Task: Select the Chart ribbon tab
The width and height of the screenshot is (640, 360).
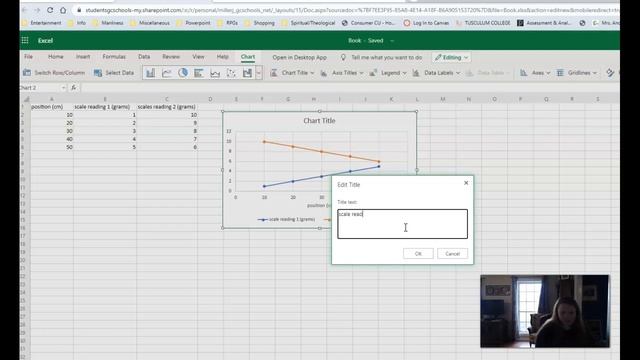Action: [x=248, y=57]
